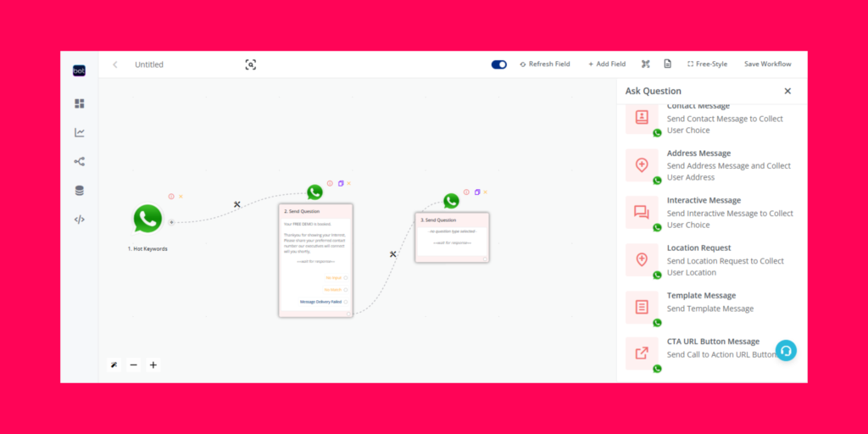
Task: Click 'Your FREE DEMO is booked.' text
Action: (x=307, y=224)
